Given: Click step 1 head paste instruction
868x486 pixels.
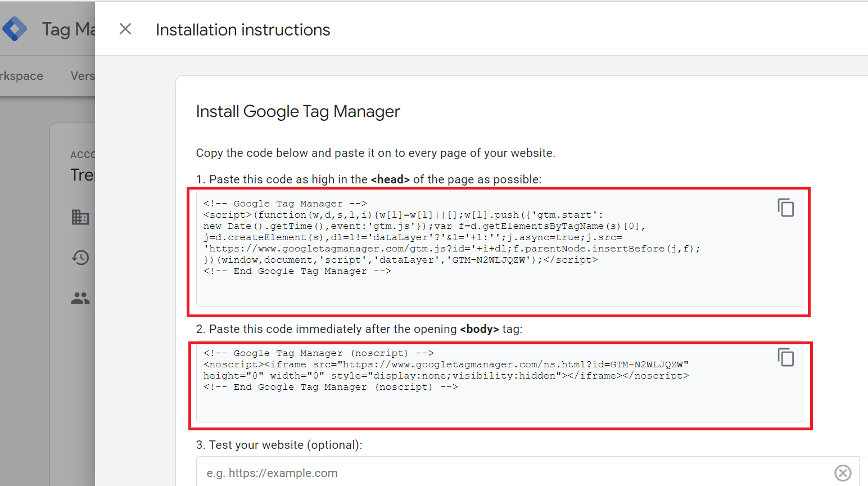Looking at the screenshot, I should coord(369,179).
